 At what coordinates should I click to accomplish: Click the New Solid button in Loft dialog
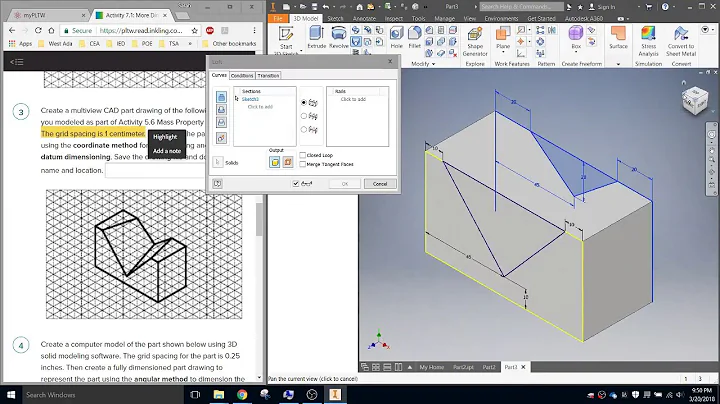(221, 138)
